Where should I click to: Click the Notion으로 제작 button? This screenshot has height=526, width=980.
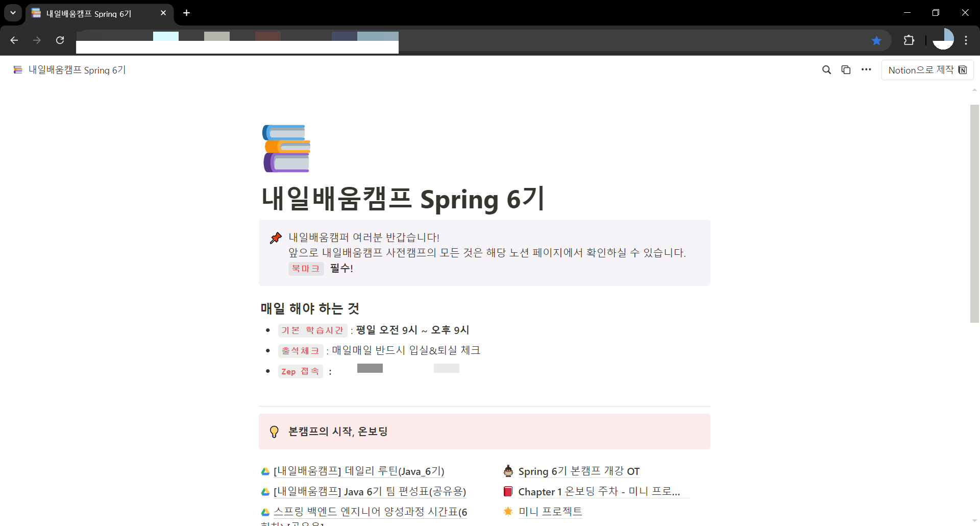[x=927, y=70]
